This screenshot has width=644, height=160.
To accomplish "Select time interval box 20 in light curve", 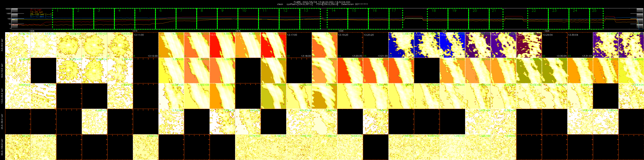I will (479, 19).
